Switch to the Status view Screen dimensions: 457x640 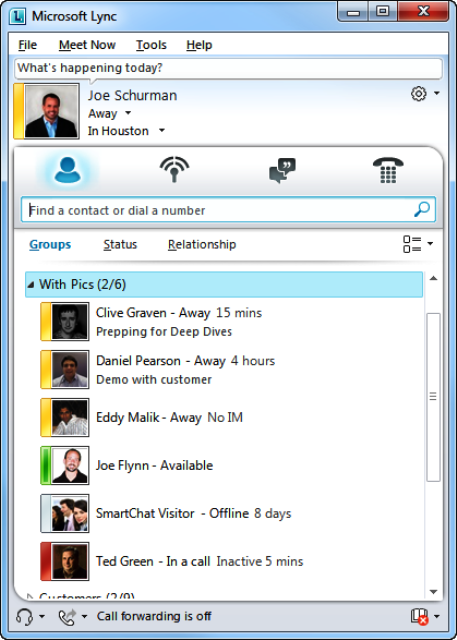pos(120,244)
